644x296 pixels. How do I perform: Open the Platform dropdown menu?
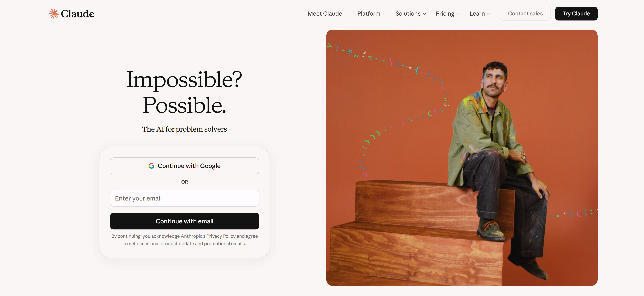coord(372,14)
